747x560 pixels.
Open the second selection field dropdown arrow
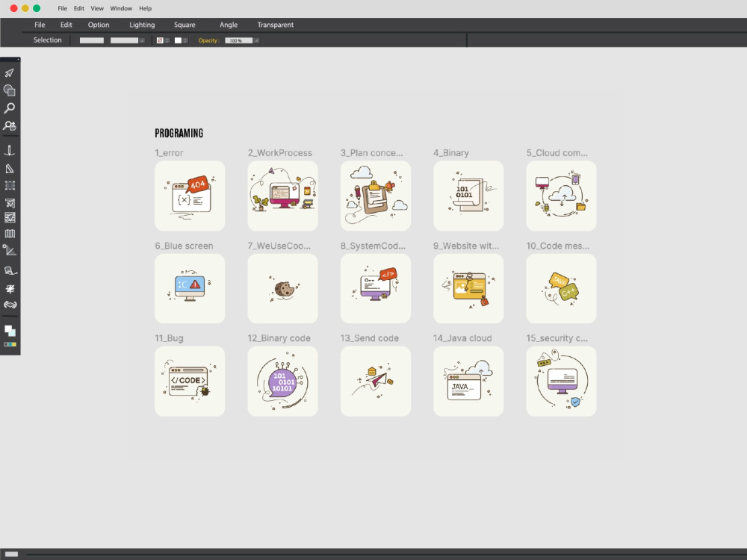click(141, 40)
